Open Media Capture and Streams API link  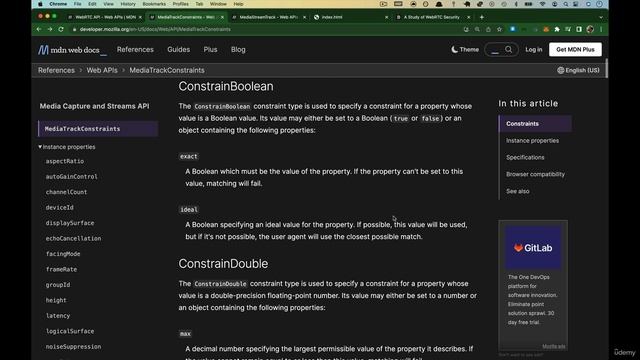(x=94, y=106)
